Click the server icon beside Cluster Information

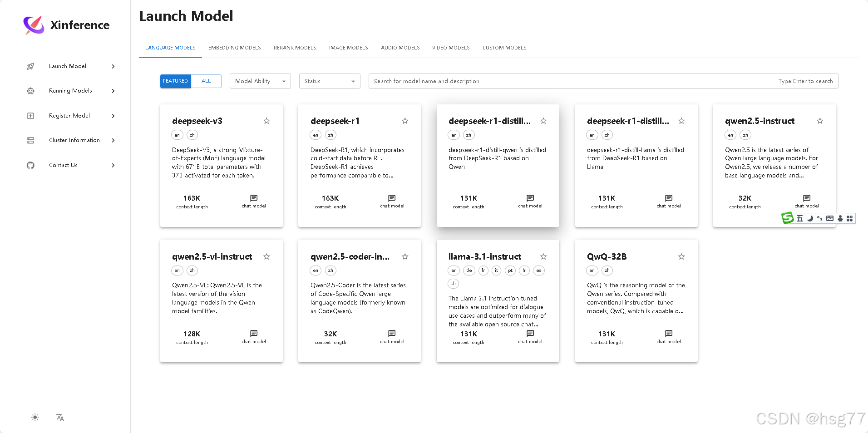point(30,140)
